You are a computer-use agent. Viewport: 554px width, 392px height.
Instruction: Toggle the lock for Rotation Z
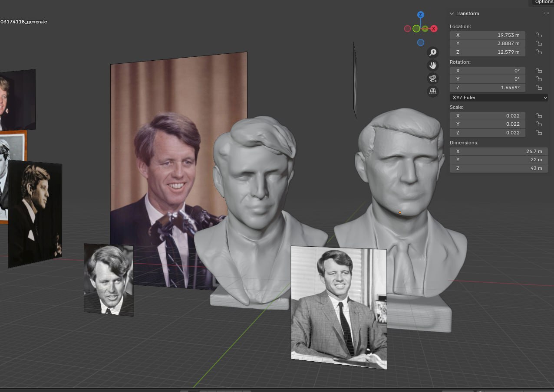click(539, 88)
